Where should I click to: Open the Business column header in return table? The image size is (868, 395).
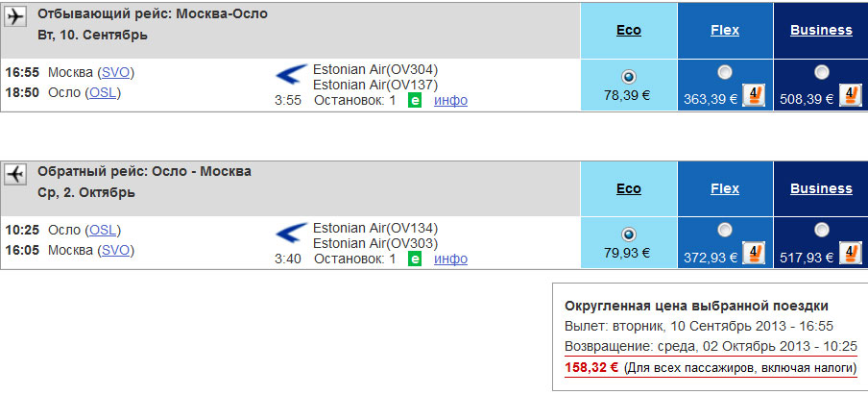point(821,188)
